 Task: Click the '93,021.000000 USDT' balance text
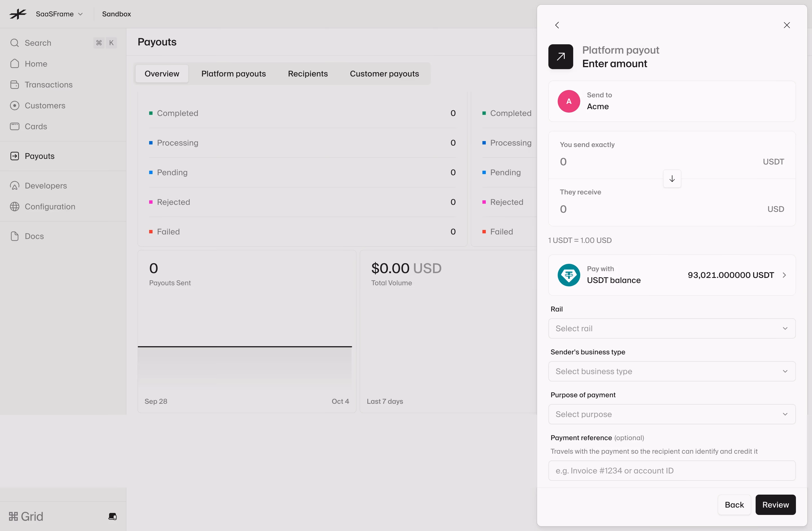click(731, 275)
